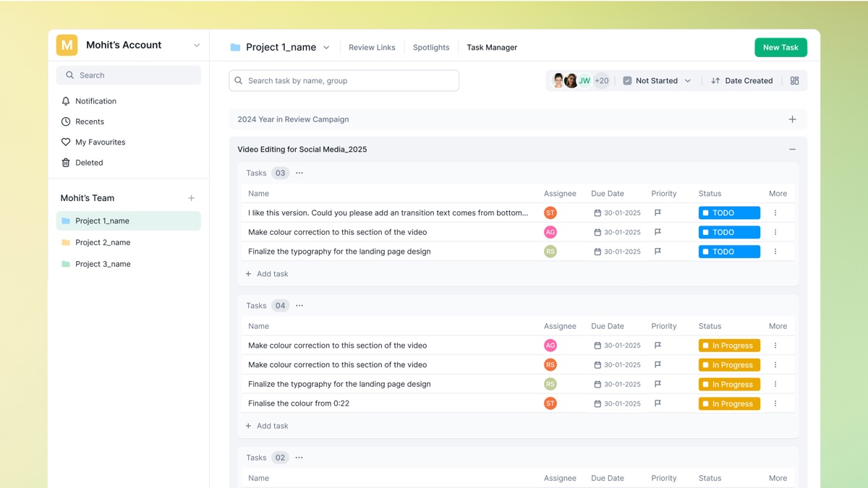Viewport: 868px width, 488px height.
Task: Open 'I like this version' task name
Action: 388,213
